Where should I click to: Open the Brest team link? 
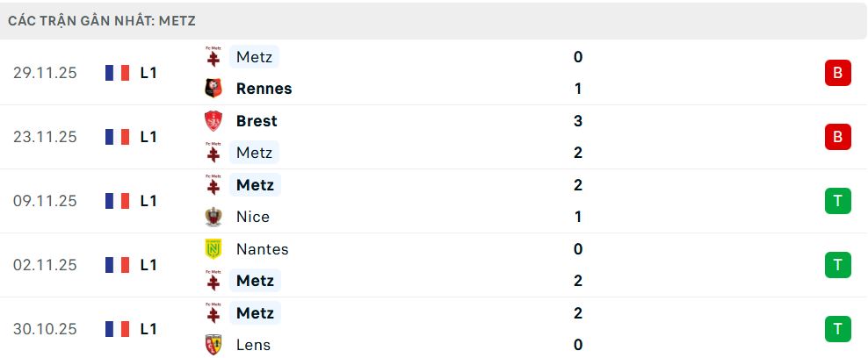[257, 121]
